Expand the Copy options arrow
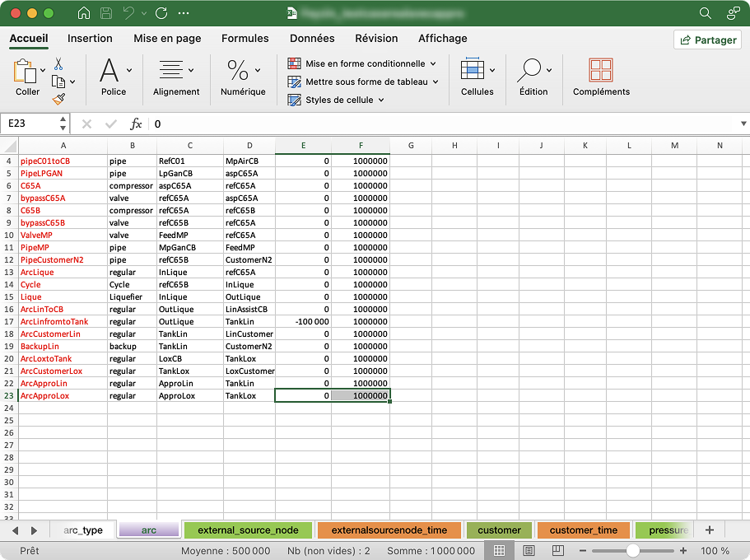 [72, 82]
